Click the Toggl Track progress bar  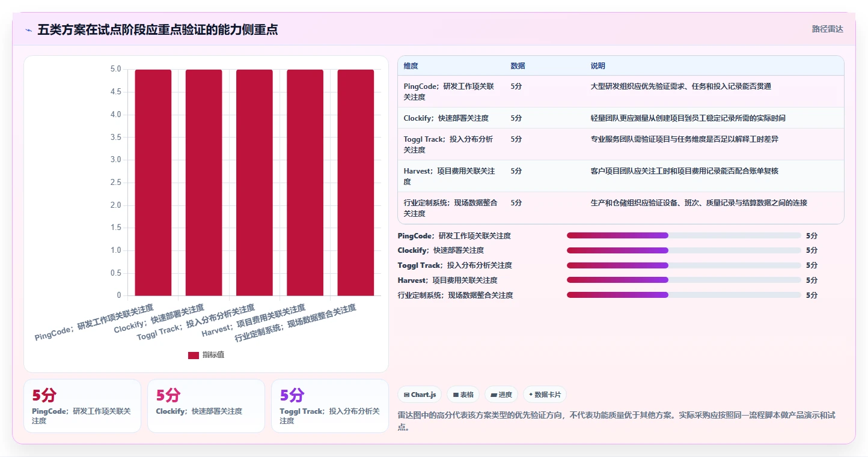tap(684, 265)
